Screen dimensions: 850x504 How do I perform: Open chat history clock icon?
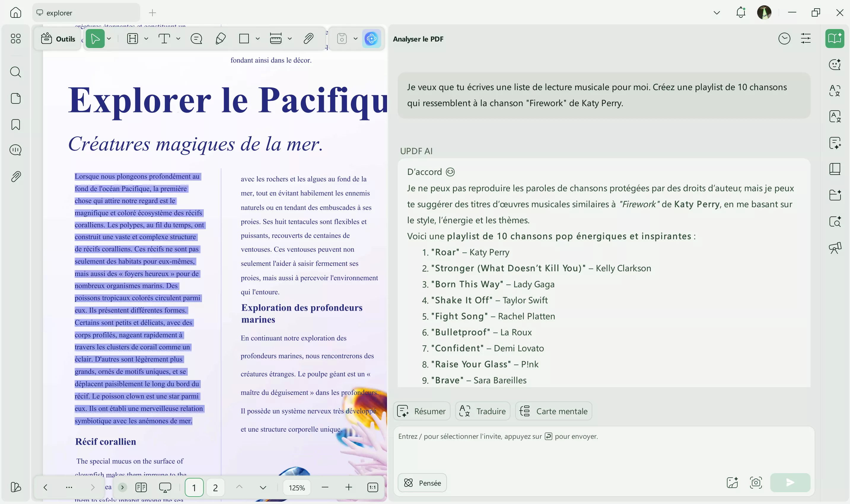point(784,39)
